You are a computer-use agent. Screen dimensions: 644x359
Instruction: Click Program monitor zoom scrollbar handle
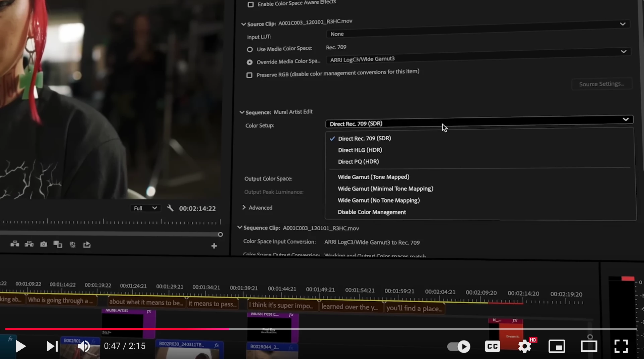click(220, 235)
